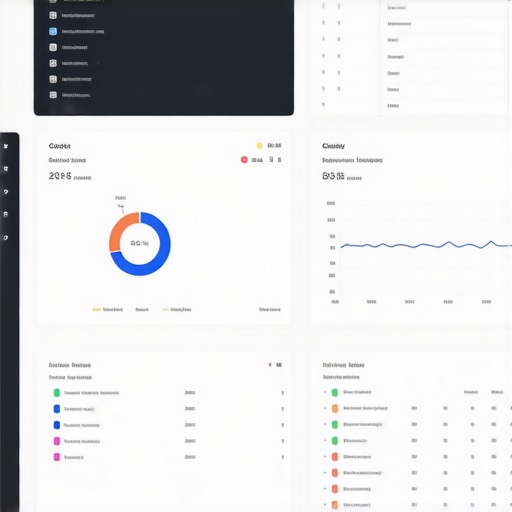Click the large number under the line chart card title
The image size is (512, 512).
[x=333, y=176]
